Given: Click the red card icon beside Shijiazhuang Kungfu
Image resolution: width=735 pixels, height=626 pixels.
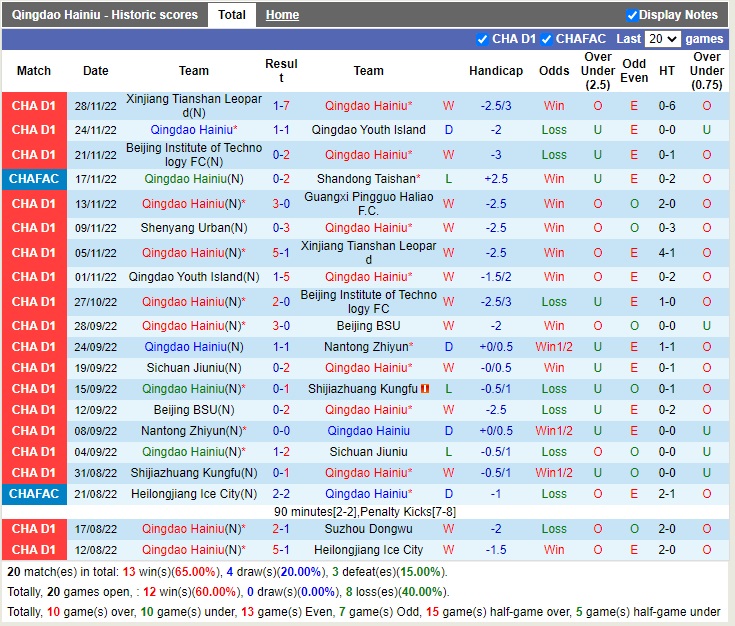Looking at the screenshot, I should click(x=425, y=389).
